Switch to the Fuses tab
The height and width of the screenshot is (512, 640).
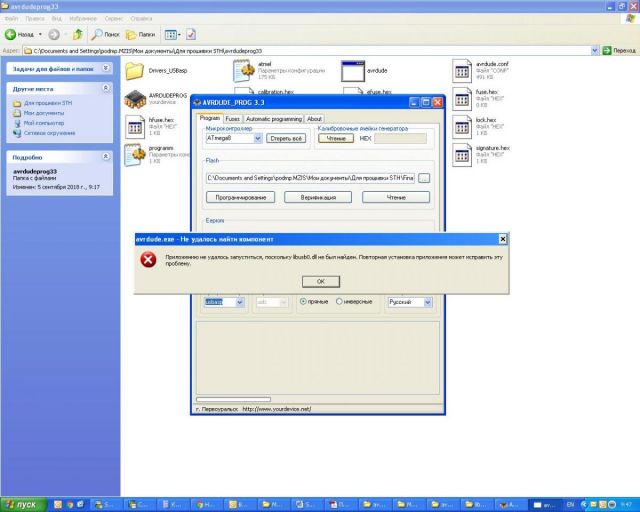coord(232,118)
